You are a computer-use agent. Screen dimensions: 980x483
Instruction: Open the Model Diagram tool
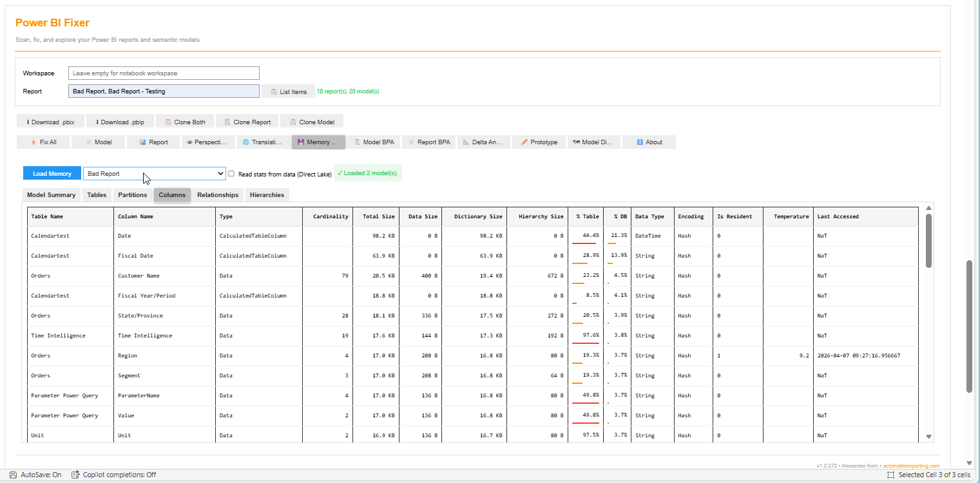click(593, 142)
